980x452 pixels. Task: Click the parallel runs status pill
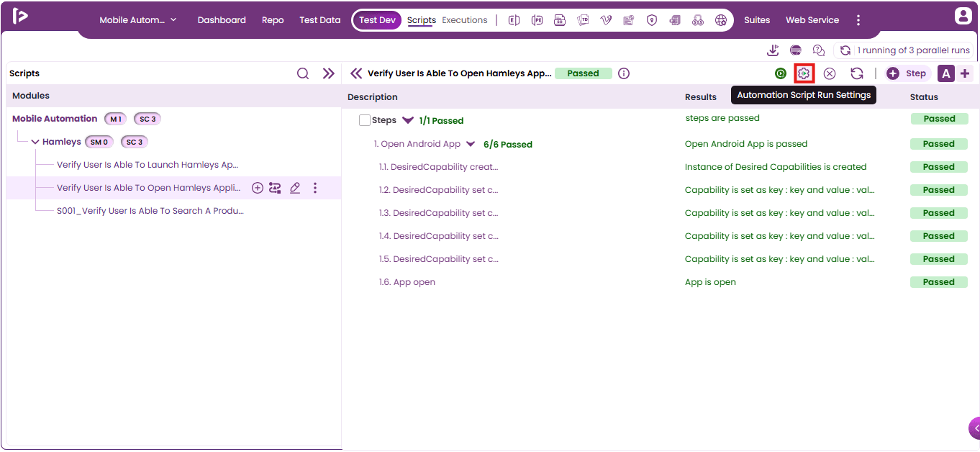tap(904, 50)
